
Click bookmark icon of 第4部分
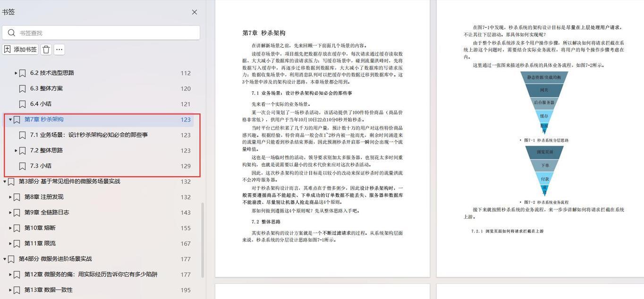pos(11,259)
